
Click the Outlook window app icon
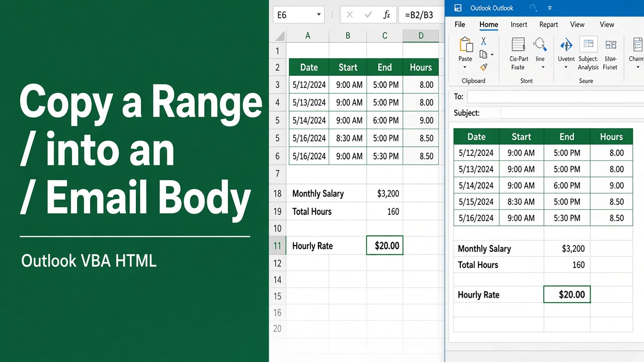click(458, 8)
